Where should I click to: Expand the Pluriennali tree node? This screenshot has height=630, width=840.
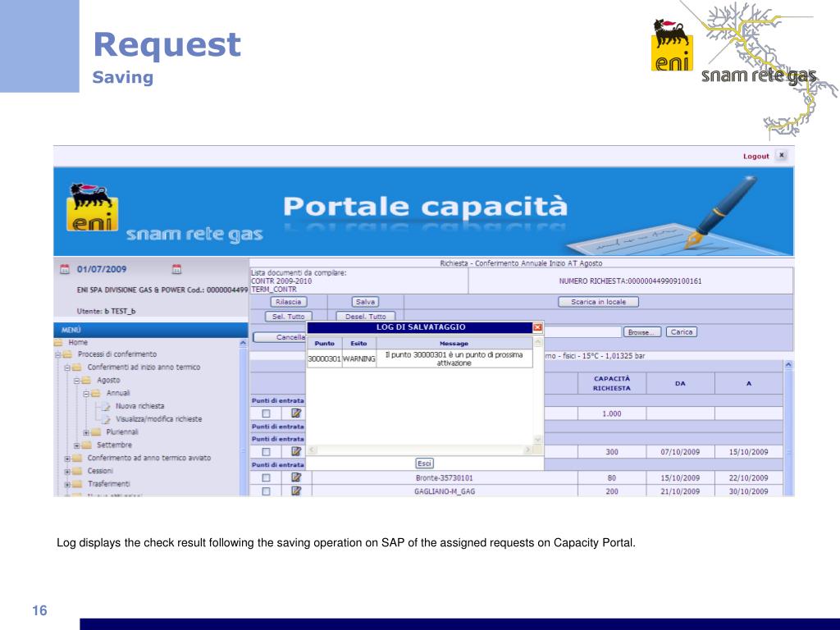(x=86, y=432)
